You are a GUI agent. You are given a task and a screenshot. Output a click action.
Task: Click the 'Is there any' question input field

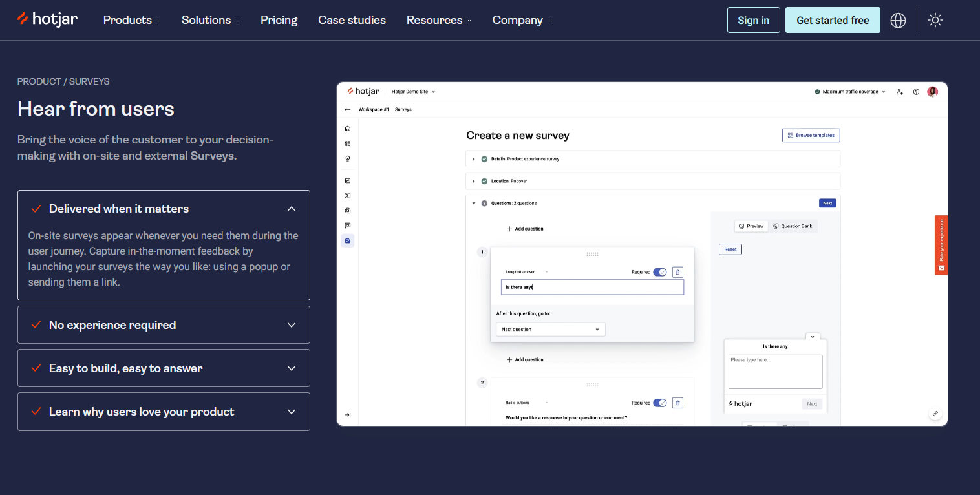point(592,287)
